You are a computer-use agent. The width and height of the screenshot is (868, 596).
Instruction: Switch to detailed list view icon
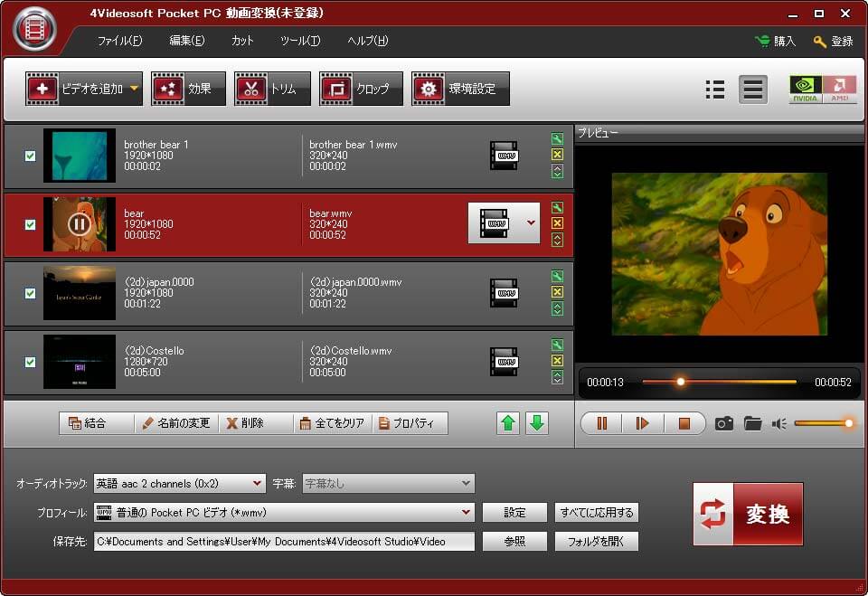(x=753, y=90)
